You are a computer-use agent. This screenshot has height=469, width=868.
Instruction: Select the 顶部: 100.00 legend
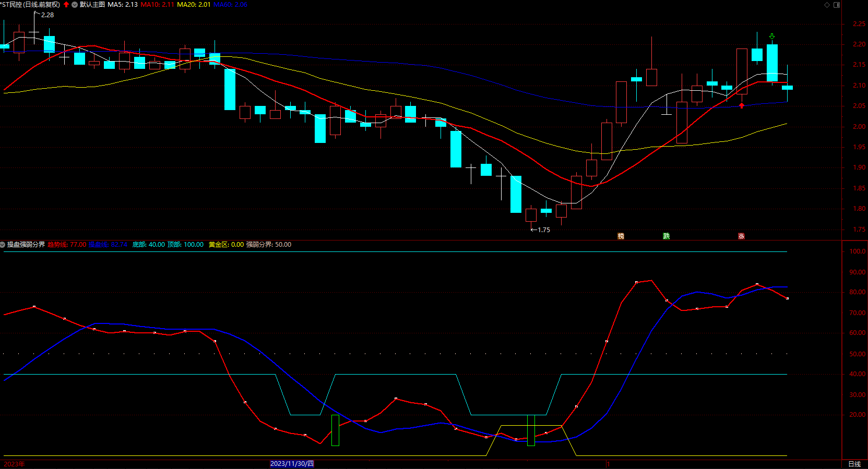pyautogui.click(x=186, y=245)
